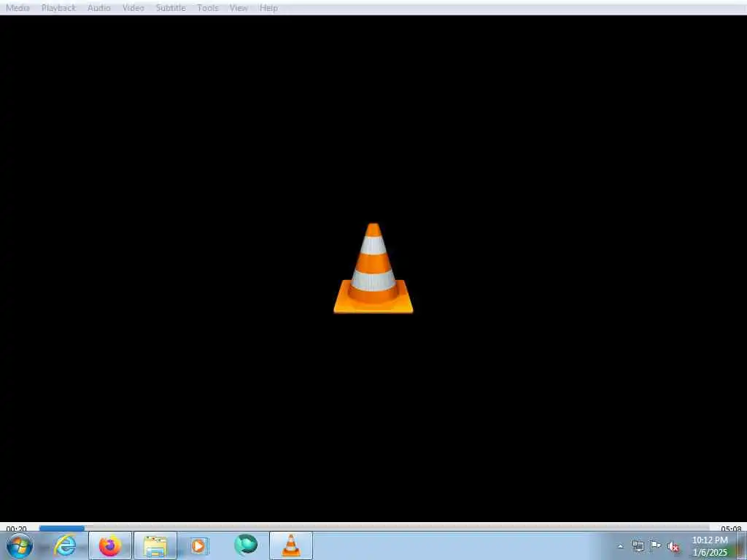
Task: Open the Media menu
Action: pyautogui.click(x=18, y=8)
